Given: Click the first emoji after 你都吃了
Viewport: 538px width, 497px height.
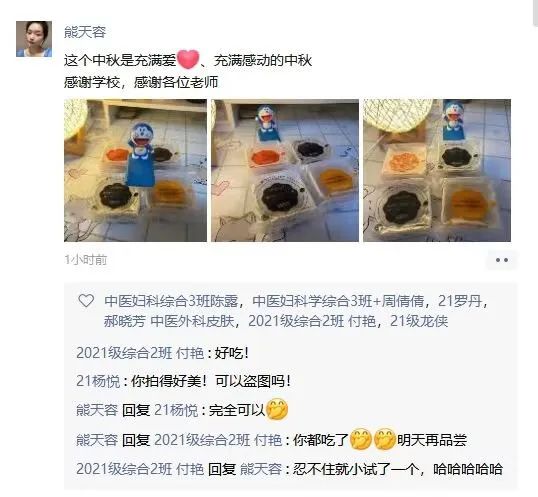Looking at the screenshot, I should [360, 439].
